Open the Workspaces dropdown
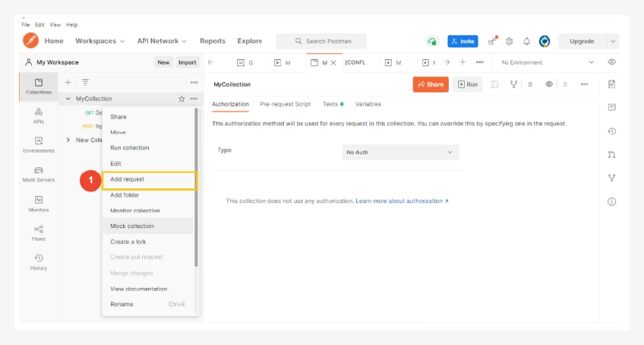The width and height of the screenshot is (644, 345). [99, 41]
